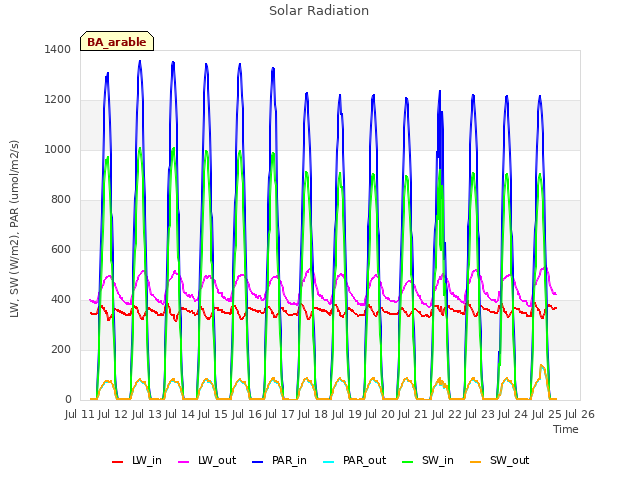
Task: Click the Jul 24 x-axis date label
Action: [x=513, y=415]
